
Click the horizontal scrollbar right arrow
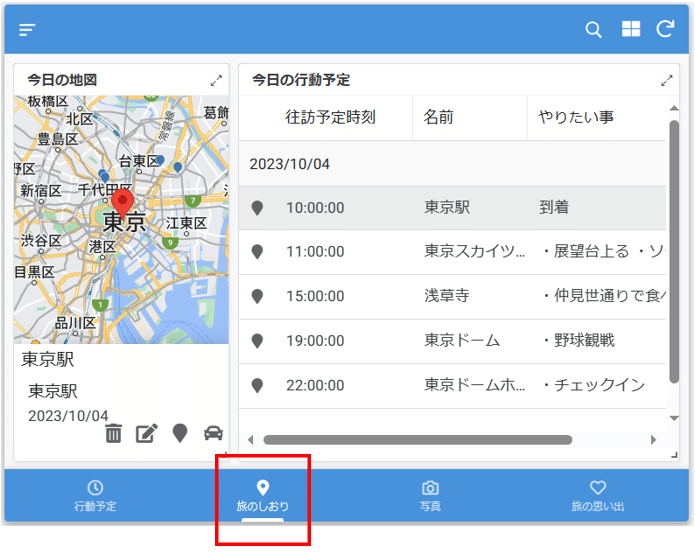pyautogui.click(x=653, y=439)
